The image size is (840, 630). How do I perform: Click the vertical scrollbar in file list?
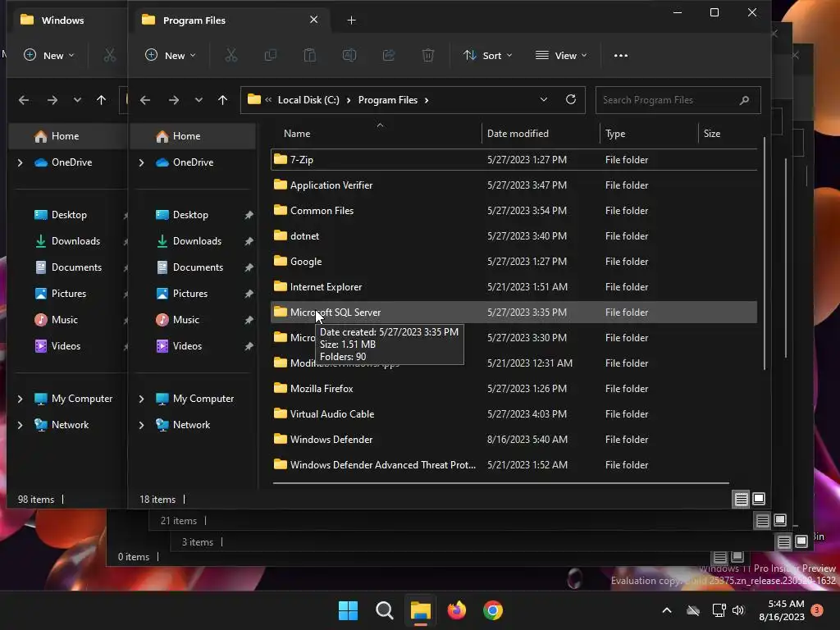pos(765,253)
